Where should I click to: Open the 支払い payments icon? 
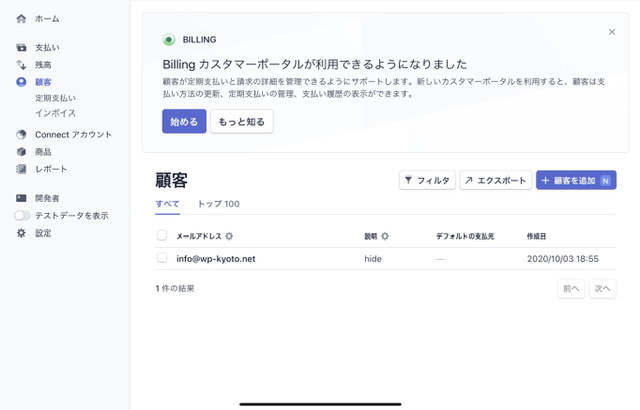pyautogui.click(x=22, y=47)
